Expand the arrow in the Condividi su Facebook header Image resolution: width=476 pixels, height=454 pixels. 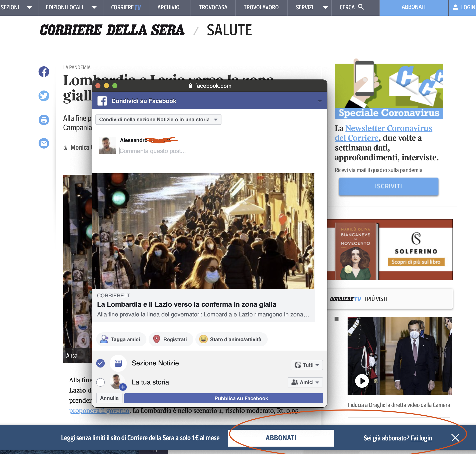tap(320, 101)
